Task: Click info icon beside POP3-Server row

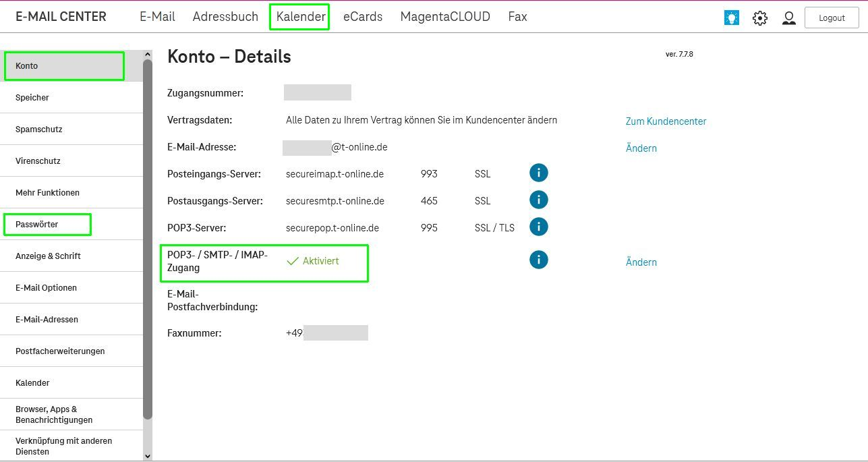Action: (538, 227)
